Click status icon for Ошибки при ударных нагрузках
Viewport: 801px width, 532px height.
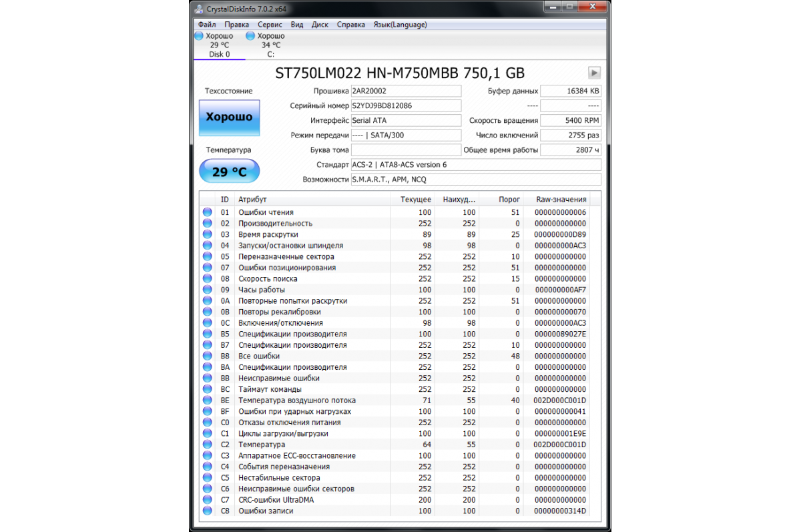[208, 411]
